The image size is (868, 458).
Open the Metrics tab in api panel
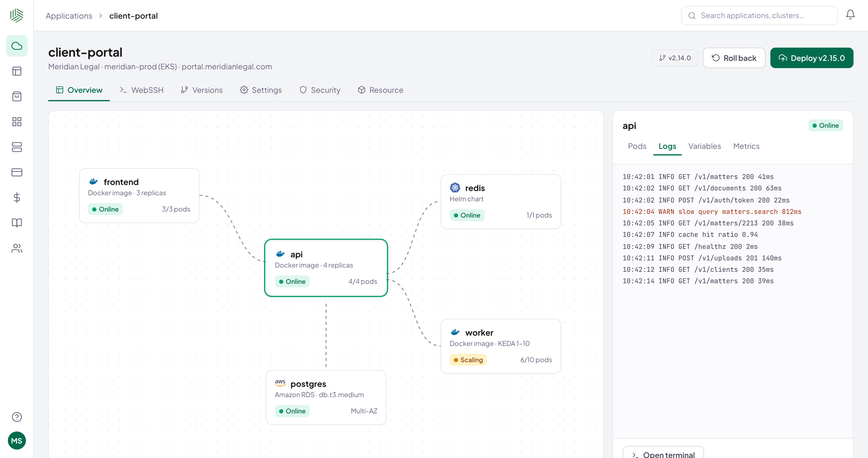coord(746,146)
